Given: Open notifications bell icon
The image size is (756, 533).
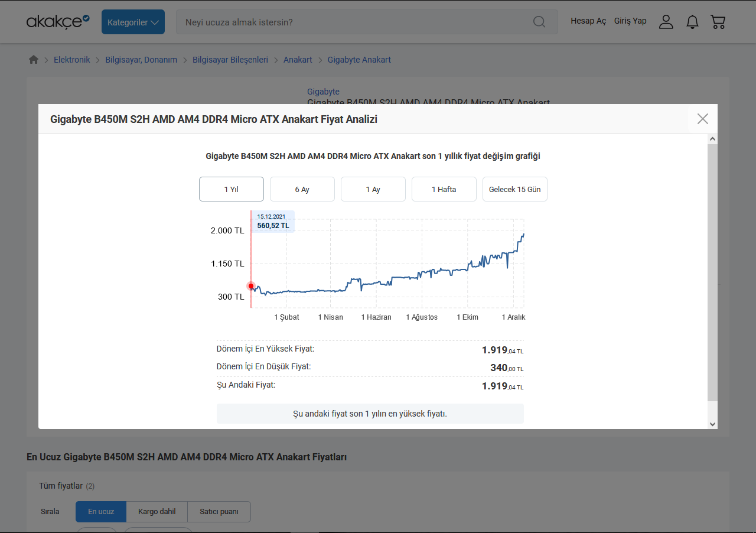Looking at the screenshot, I should [692, 22].
